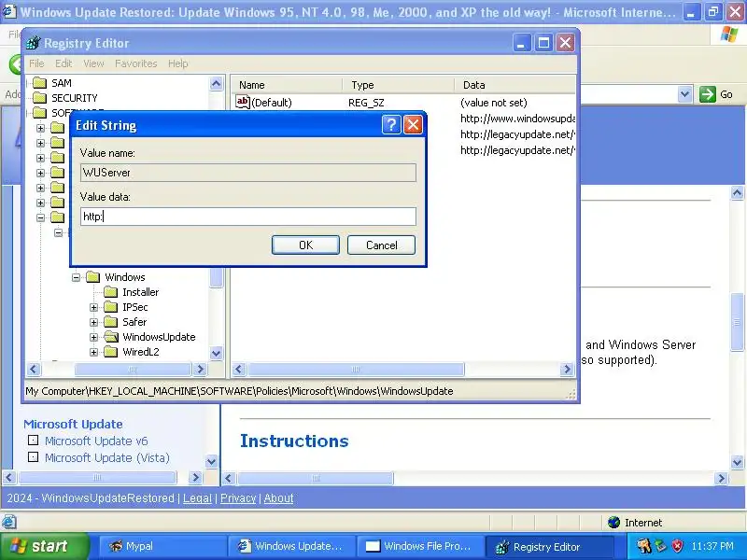Click registry tree scroll-up arrow
Screen dimensions: 747x560
click(x=216, y=84)
